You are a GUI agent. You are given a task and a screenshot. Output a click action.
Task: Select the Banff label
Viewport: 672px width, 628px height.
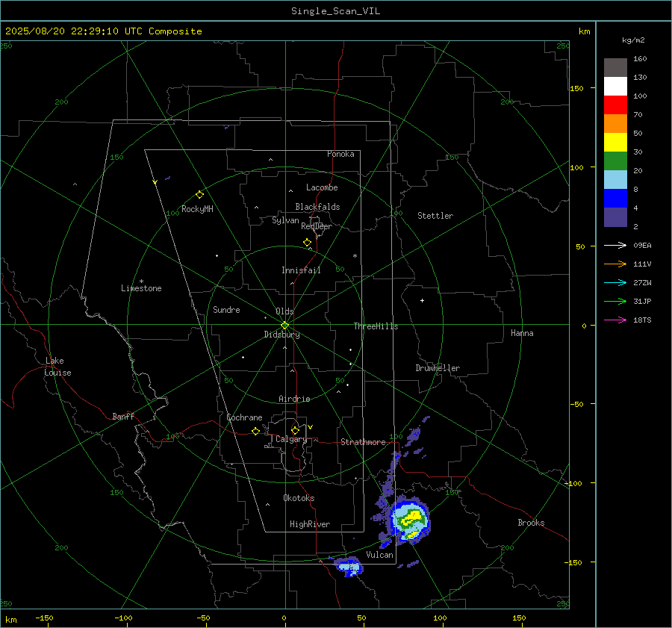[123, 417]
